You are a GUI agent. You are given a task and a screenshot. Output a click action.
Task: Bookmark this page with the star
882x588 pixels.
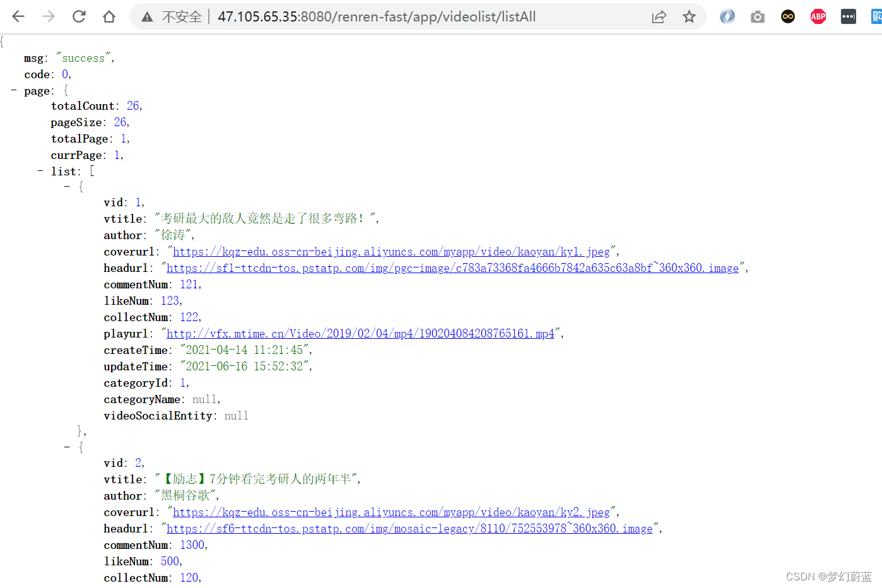click(689, 16)
